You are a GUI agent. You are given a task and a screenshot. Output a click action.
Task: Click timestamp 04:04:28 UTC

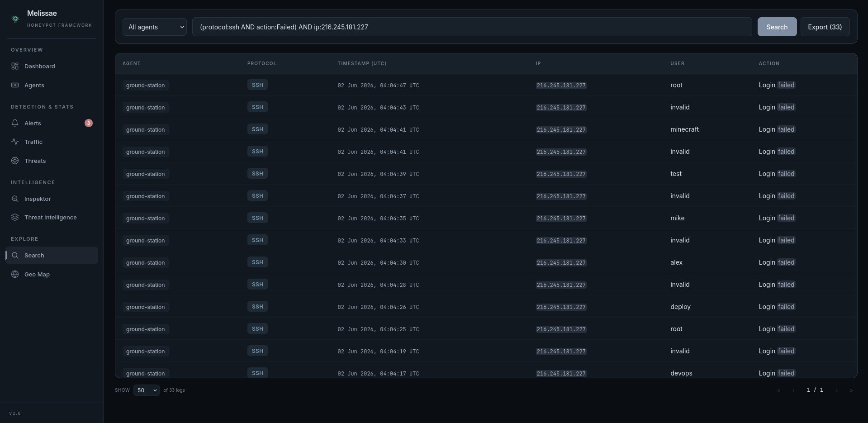(x=378, y=285)
